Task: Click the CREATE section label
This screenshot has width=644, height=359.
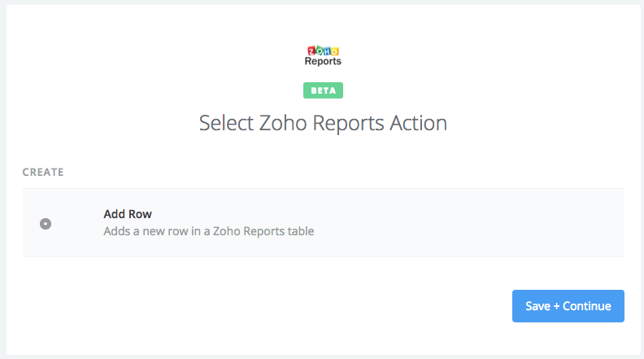Action: pos(43,173)
